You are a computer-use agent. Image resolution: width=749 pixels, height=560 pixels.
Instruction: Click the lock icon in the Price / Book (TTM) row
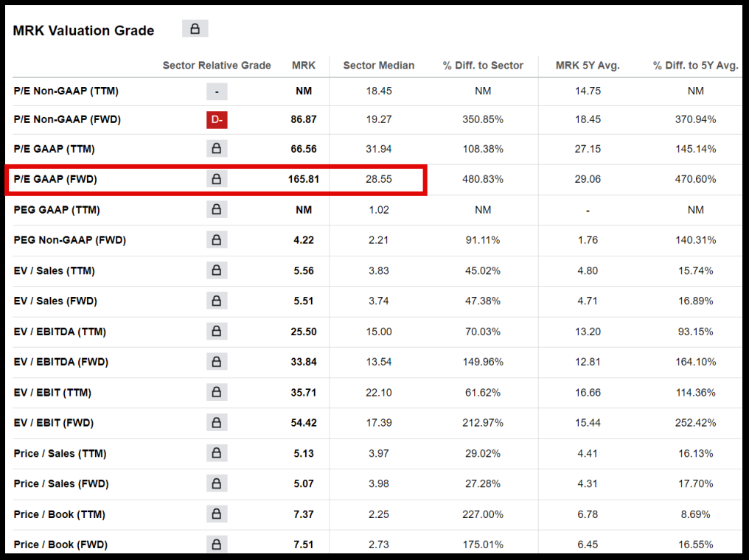[x=217, y=514]
